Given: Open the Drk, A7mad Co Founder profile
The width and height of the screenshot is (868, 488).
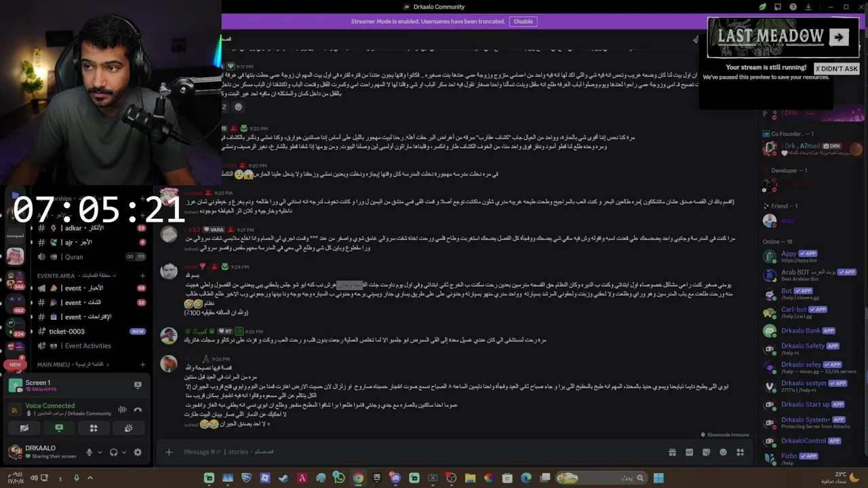Looking at the screenshot, I should pos(809,148).
